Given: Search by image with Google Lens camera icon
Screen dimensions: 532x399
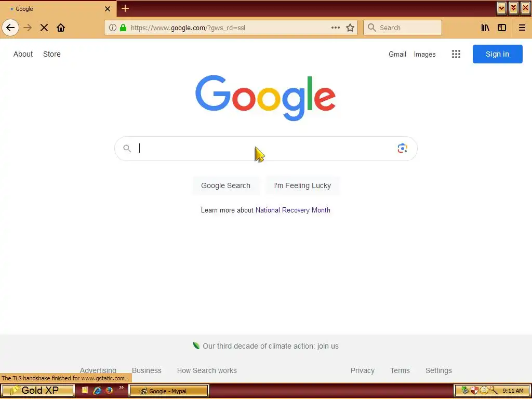Looking at the screenshot, I should (x=403, y=148).
